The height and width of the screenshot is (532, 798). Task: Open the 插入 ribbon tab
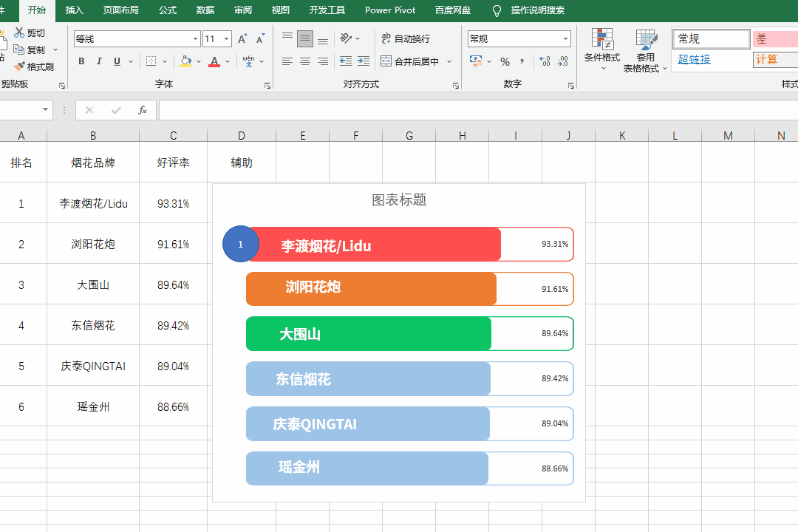[75, 10]
